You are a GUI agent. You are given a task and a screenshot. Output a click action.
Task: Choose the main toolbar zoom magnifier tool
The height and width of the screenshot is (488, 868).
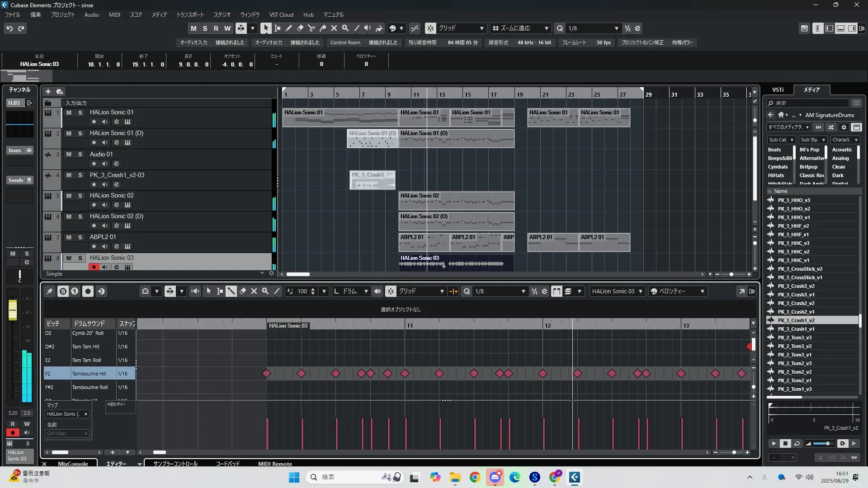[345, 28]
